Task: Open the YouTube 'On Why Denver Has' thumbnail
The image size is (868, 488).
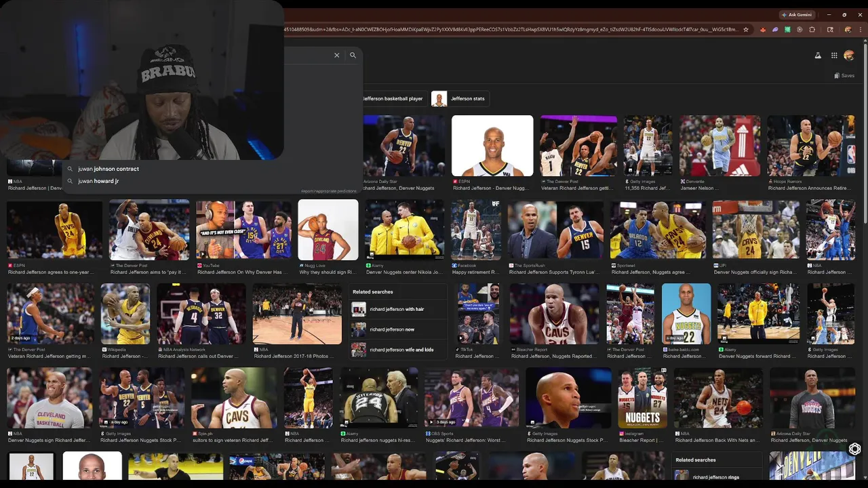Action: [x=243, y=230]
